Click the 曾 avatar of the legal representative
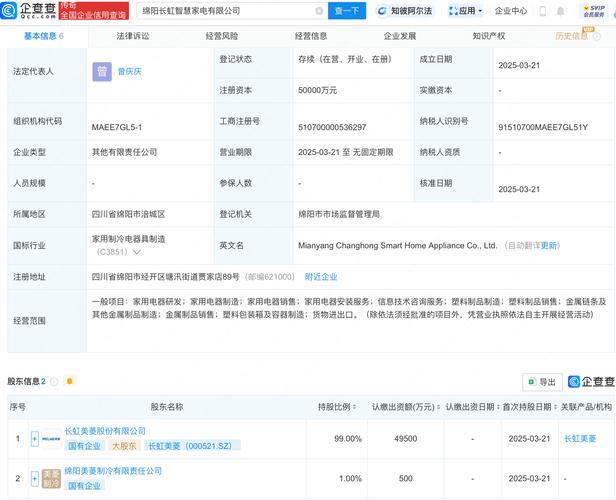 point(102,71)
